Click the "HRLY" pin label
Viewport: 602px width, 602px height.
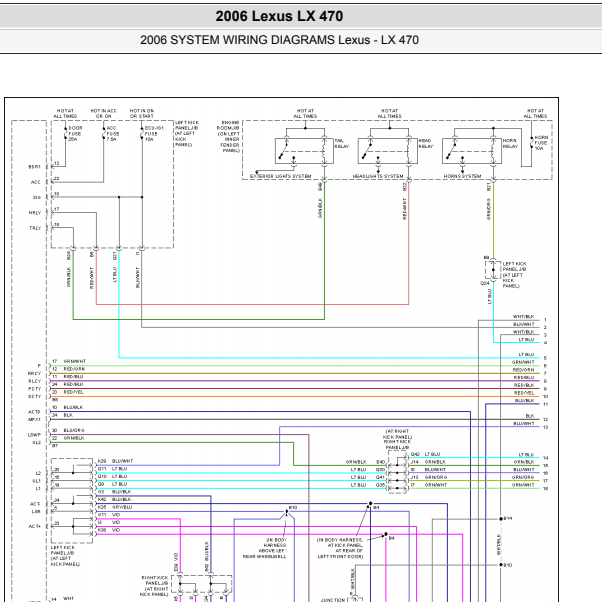(x=35, y=213)
